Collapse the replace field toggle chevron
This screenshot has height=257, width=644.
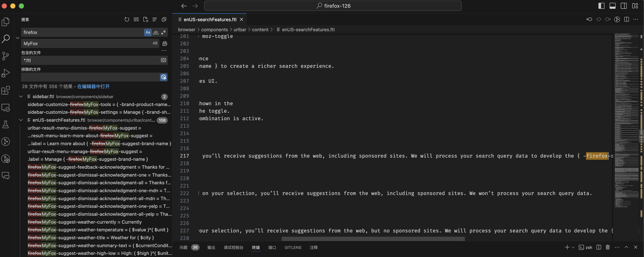click(x=18, y=38)
